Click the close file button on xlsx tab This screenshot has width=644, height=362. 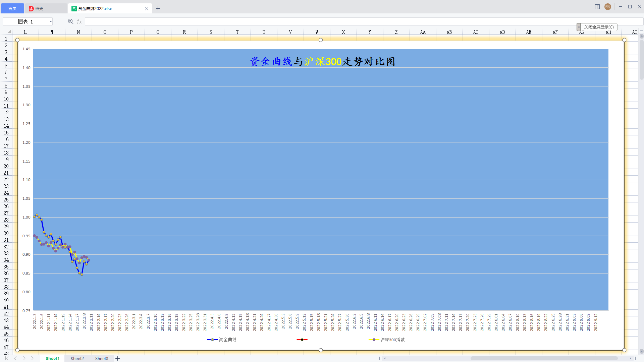click(146, 8)
